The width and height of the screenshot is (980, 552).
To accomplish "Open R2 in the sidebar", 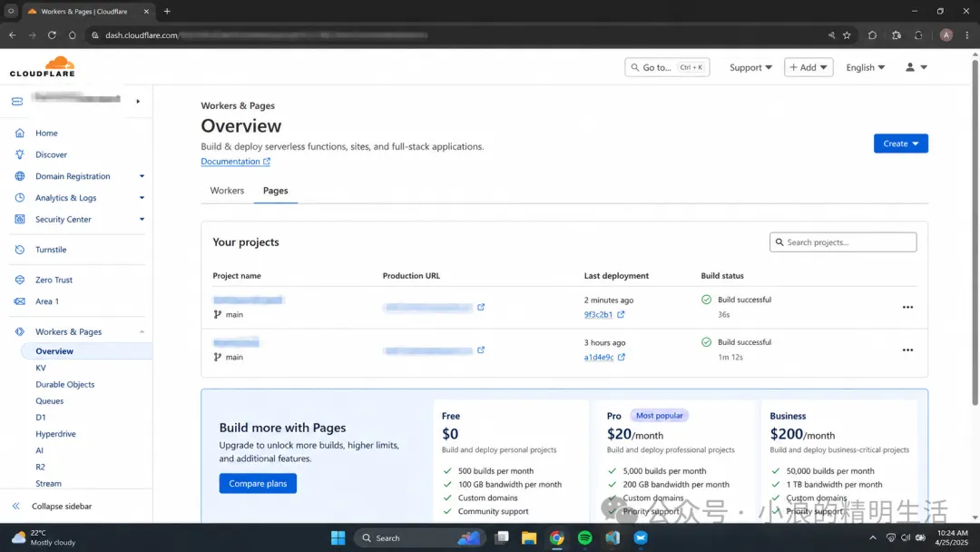I will click(40, 467).
